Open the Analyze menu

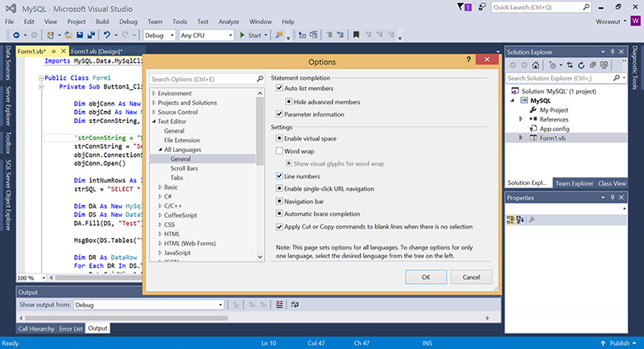[x=230, y=21]
